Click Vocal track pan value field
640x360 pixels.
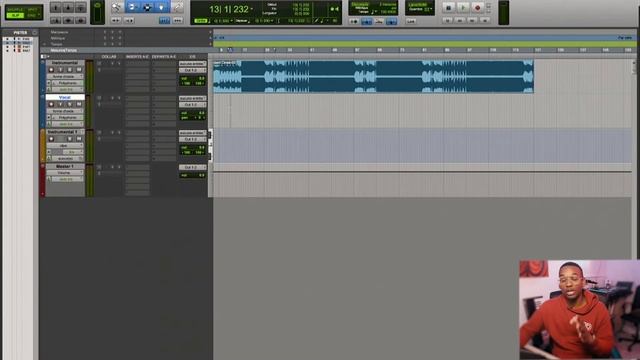point(193,118)
